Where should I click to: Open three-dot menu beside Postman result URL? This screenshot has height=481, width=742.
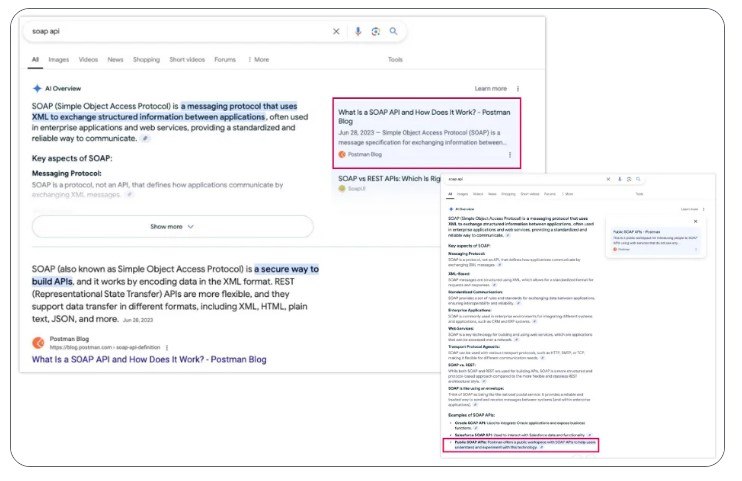(x=167, y=347)
